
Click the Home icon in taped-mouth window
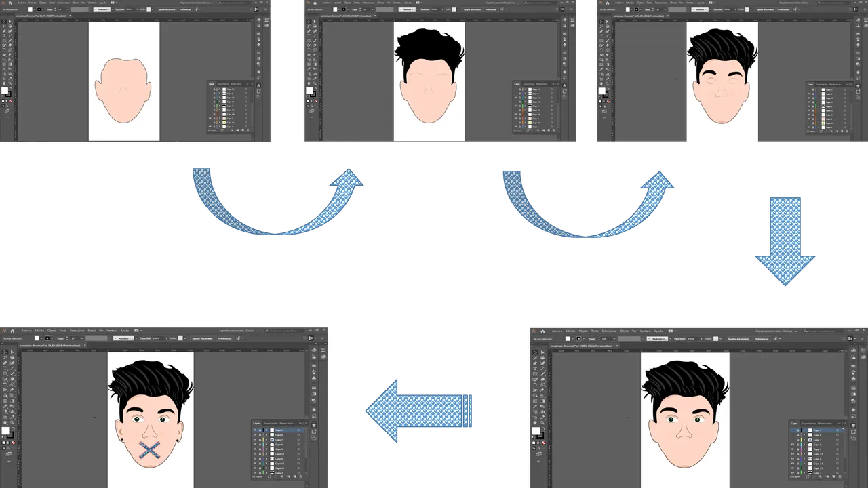click(x=12, y=331)
